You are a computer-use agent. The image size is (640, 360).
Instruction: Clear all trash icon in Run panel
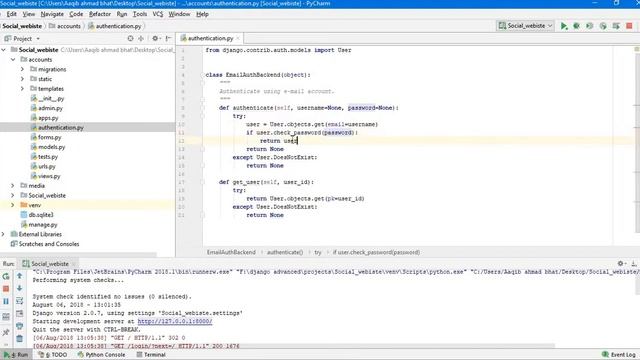tap(19, 338)
